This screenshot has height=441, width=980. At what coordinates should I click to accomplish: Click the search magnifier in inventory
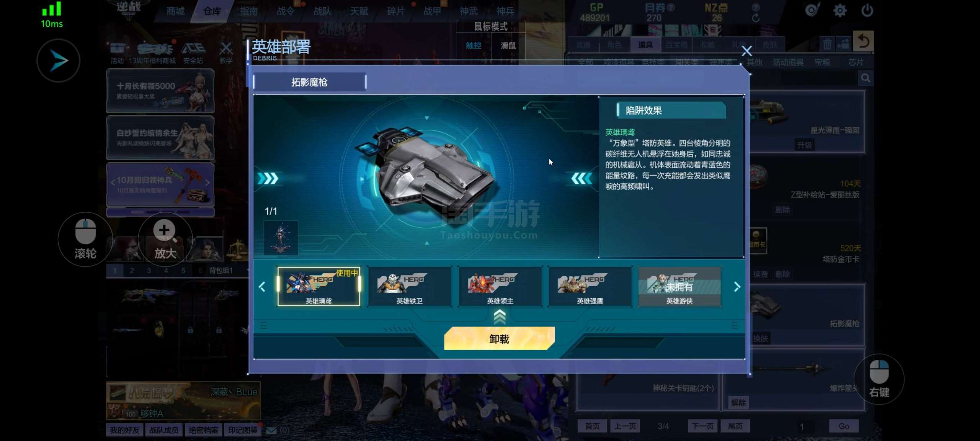(x=866, y=78)
